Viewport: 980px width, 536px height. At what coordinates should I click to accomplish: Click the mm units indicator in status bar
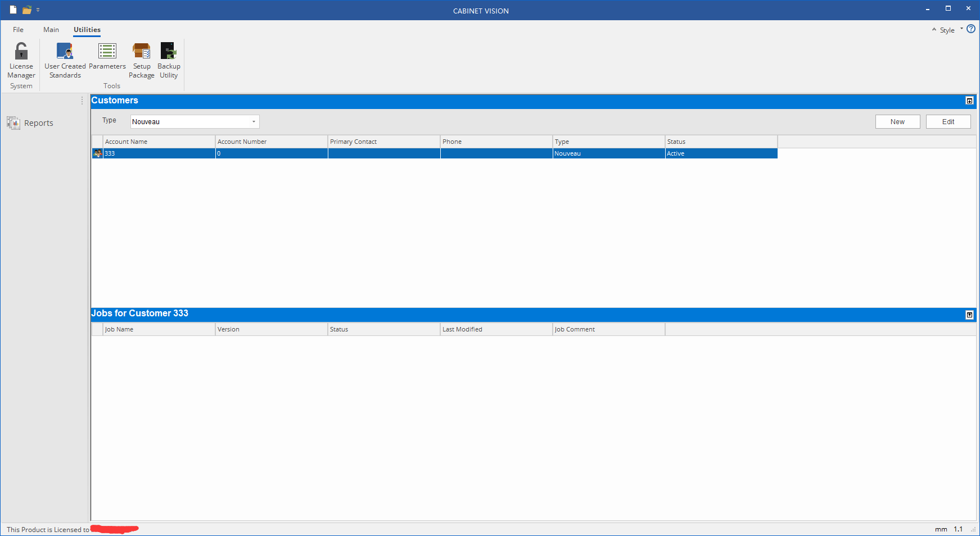[x=941, y=529]
